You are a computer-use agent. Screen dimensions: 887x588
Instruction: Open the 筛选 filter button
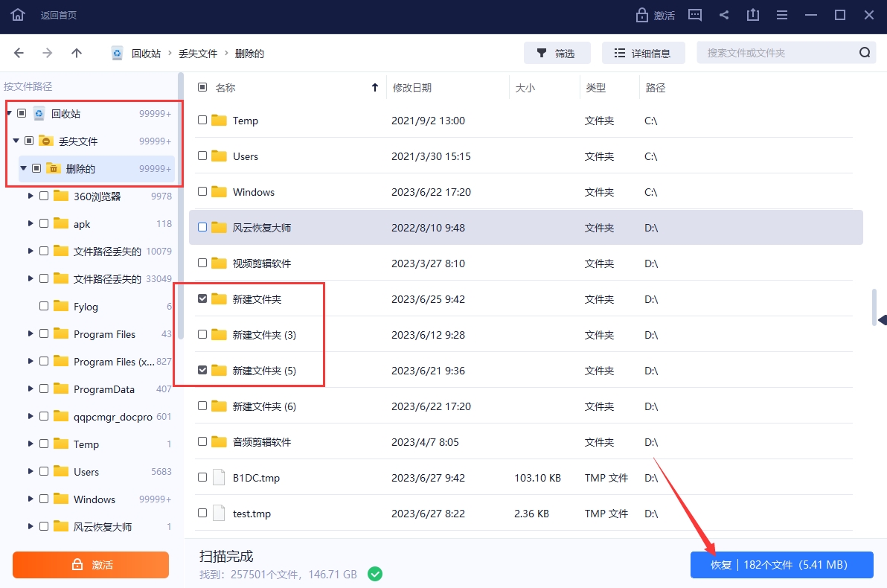click(557, 53)
